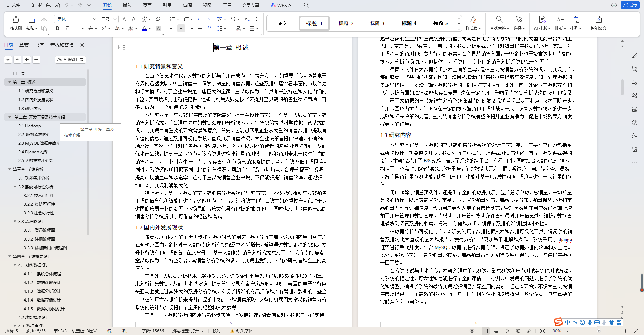Screen dimensions: 644x335
Task: Switch to outline view in status bar
Action: 496,331
